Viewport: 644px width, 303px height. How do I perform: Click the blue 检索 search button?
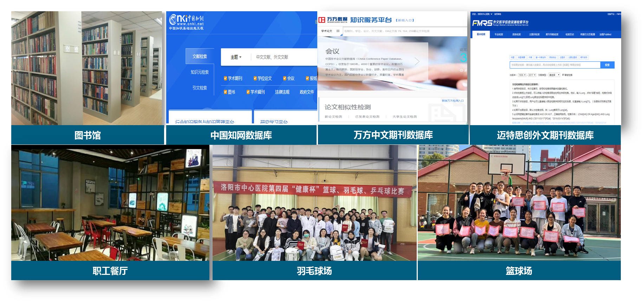(x=607, y=65)
